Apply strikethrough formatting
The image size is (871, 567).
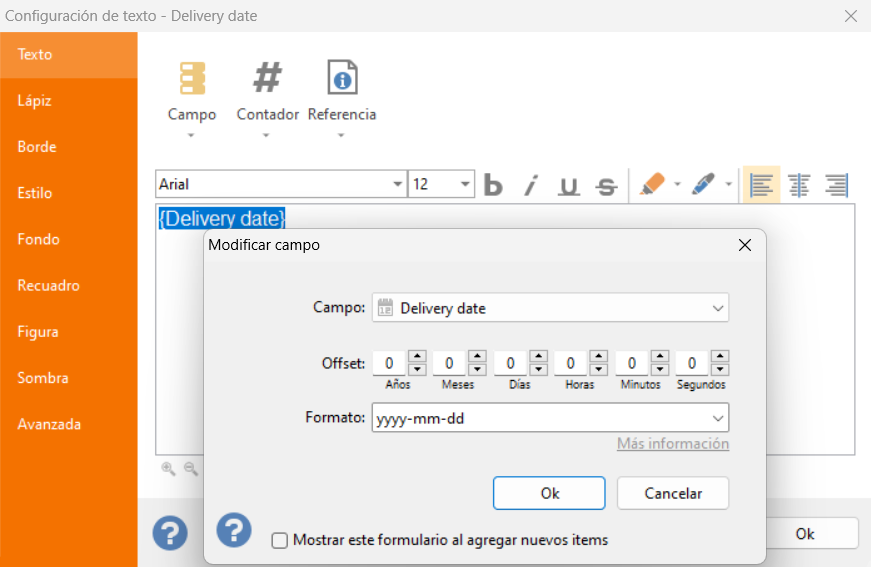coord(606,185)
